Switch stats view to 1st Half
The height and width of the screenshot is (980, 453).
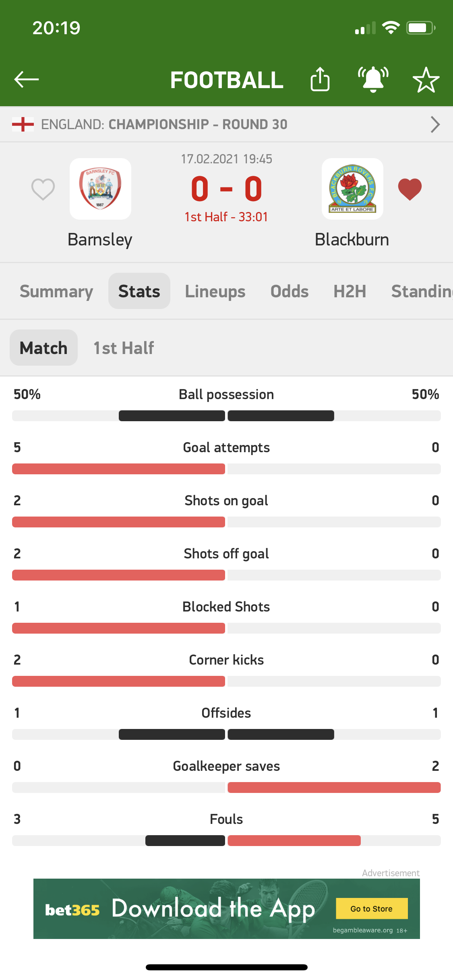[x=124, y=348]
